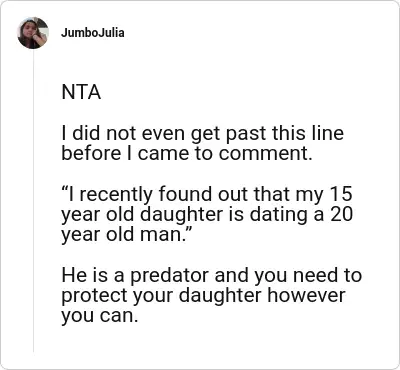Click the word "recently" in the quoted sentence

(x=116, y=195)
